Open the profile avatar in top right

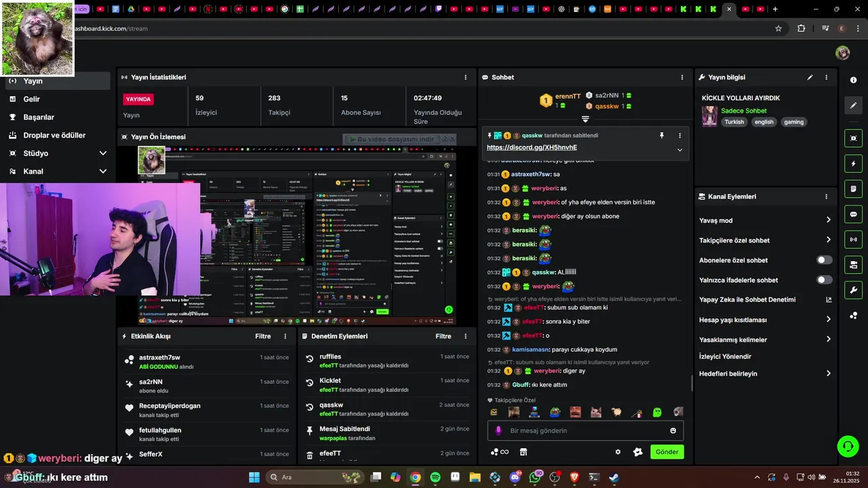(842, 53)
